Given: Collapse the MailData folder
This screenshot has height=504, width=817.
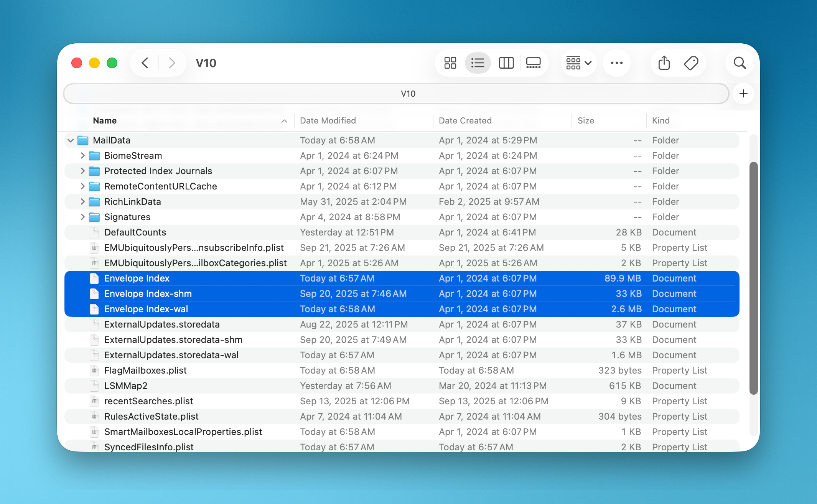Looking at the screenshot, I should 71,140.
